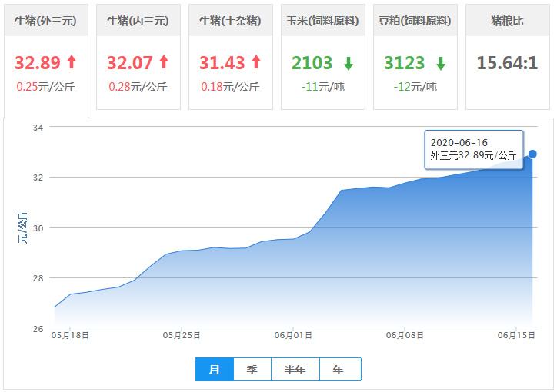
Task: Select 月 time range button
Action: pyautogui.click(x=215, y=370)
